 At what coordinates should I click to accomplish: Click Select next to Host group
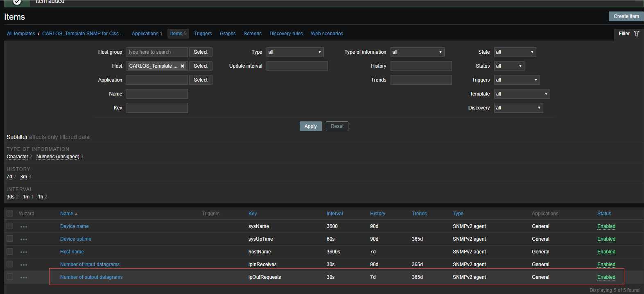[201, 52]
